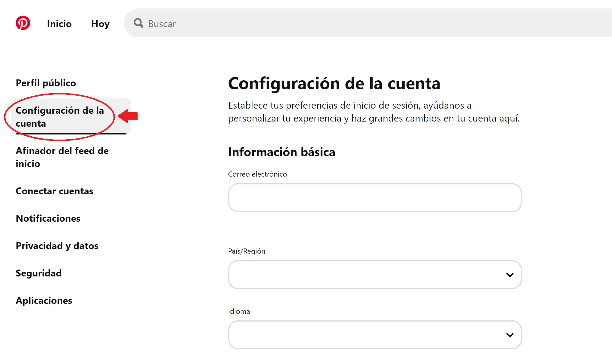Click the Pinterest logo
The image size is (612, 364).
coord(23,23)
